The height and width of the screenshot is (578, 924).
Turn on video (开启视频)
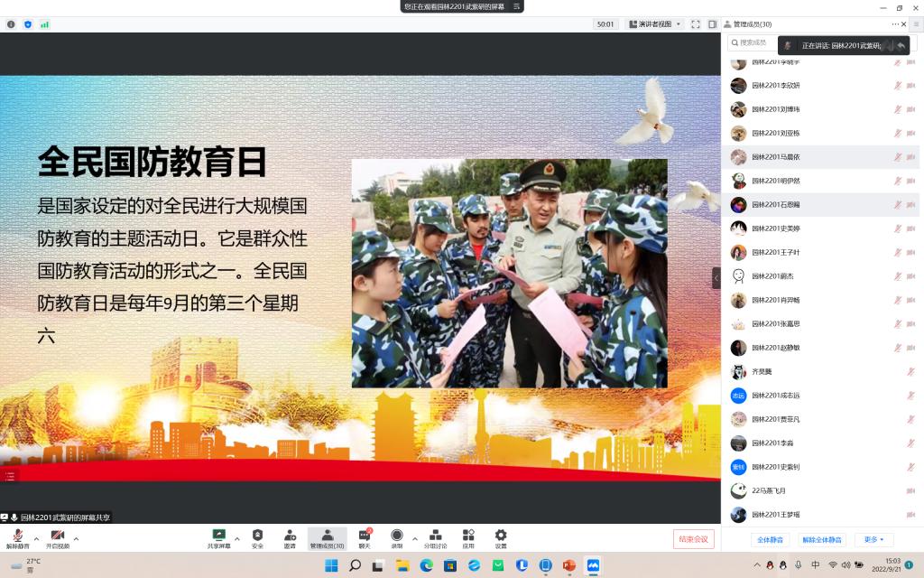[x=57, y=539]
